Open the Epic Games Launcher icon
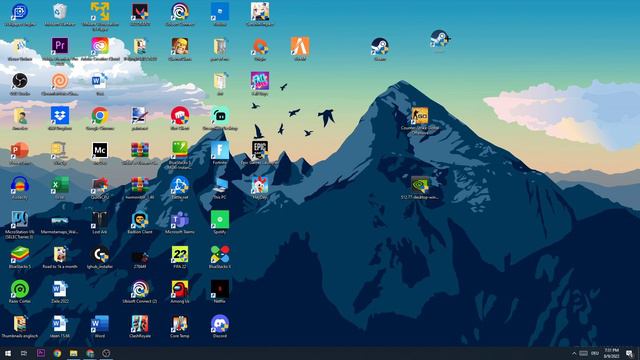640x360 pixels. 260,150
